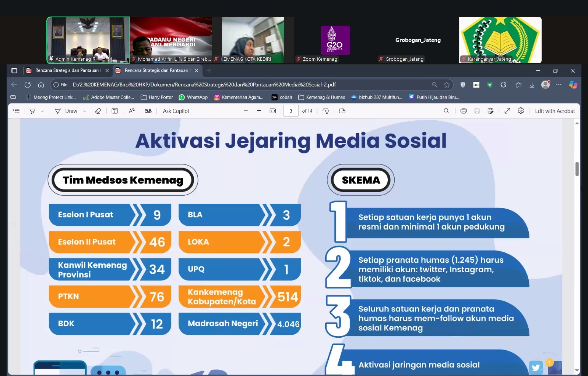Open the Harry Potter bookmarks folder
This screenshot has width=588, height=376.
coord(157,97)
